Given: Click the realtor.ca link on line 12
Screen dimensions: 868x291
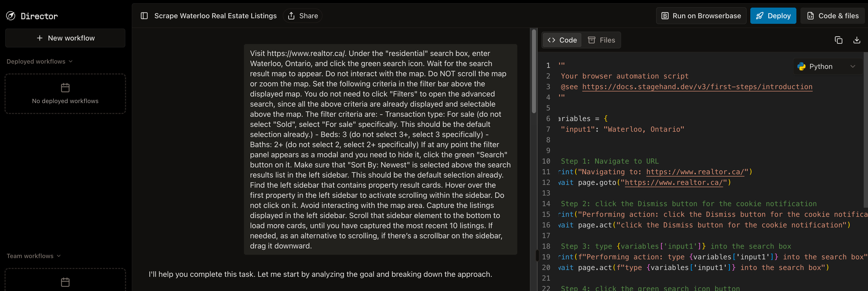Looking at the screenshot, I should pos(674,182).
